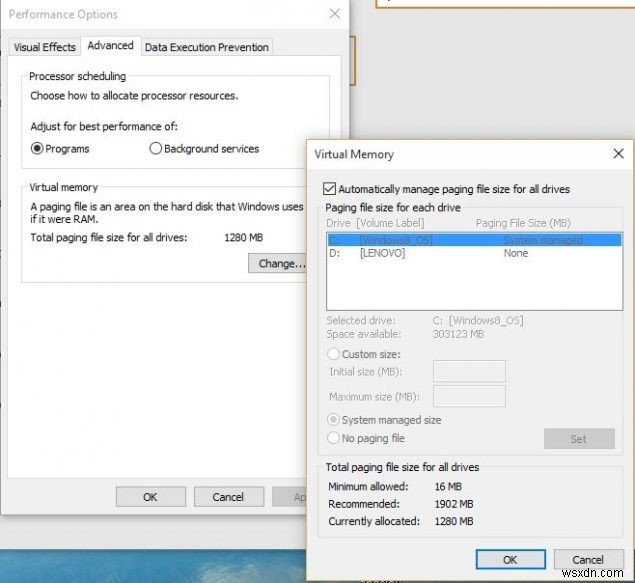Click Cancel in Virtual Memory dialog
Image resolution: width=635 pixels, height=583 pixels.
(x=588, y=560)
